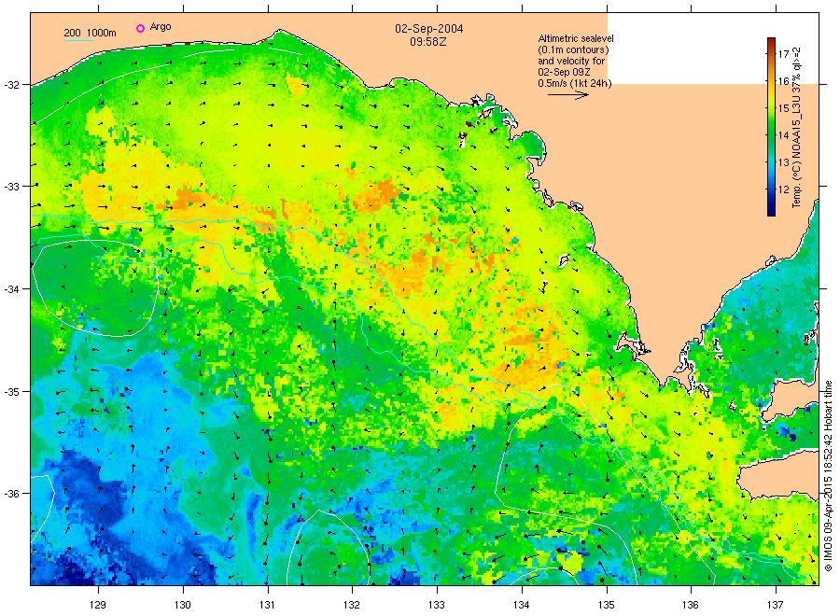Click the '17' colorbar tick label

tap(783, 53)
